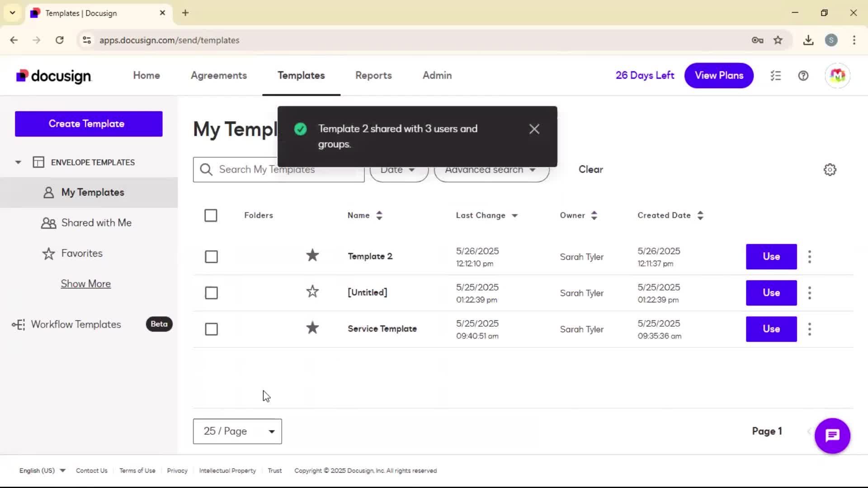Favorite the [Untitled] template star
Screen dimensions: 868x488
312,292
